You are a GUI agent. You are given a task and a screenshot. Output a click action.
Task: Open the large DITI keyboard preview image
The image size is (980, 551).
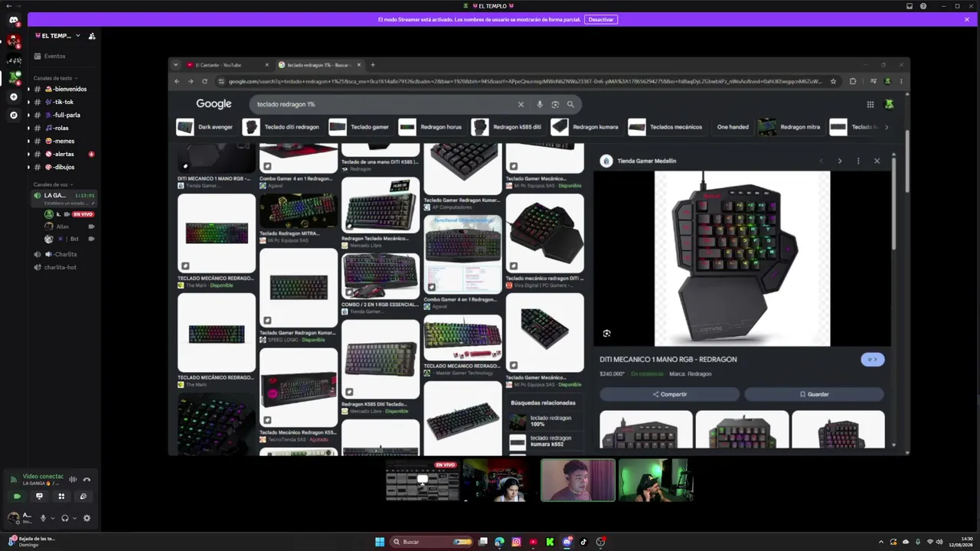click(742, 259)
